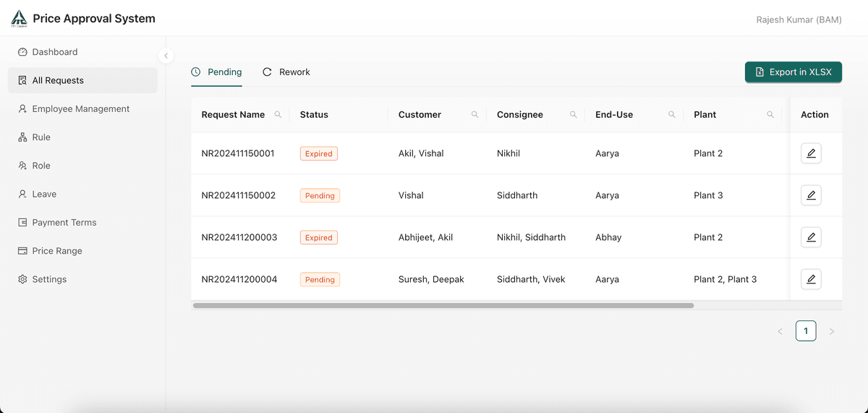Click request name NR202411150002
The image size is (868, 413).
coord(239,195)
